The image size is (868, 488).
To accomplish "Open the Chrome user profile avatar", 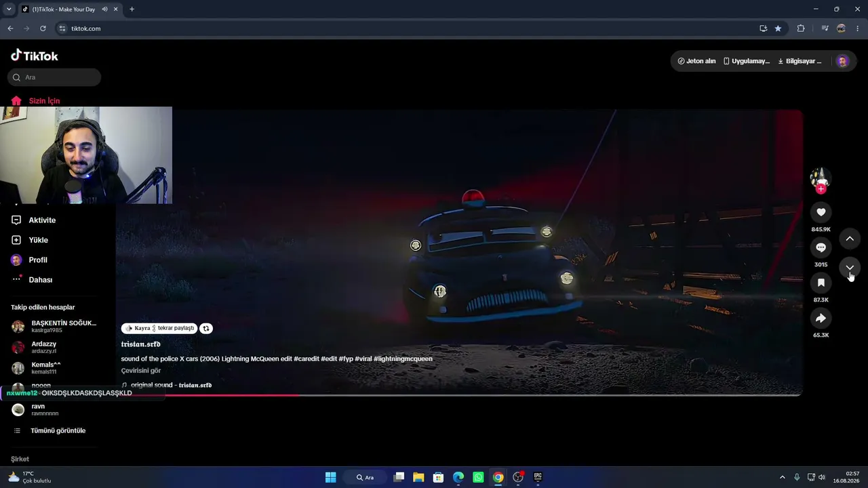I will point(842,28).
